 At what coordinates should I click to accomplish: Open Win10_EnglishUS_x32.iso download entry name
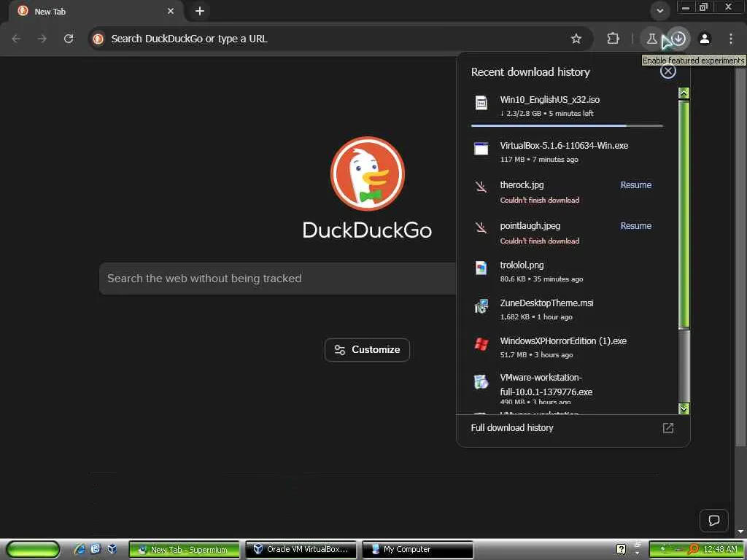tap(550, 100)
